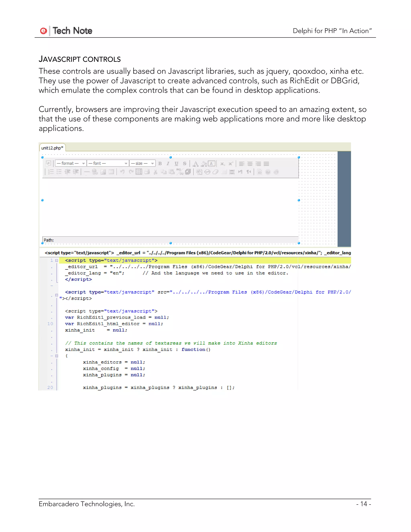Insert ordered numbered list

point(51,172)
